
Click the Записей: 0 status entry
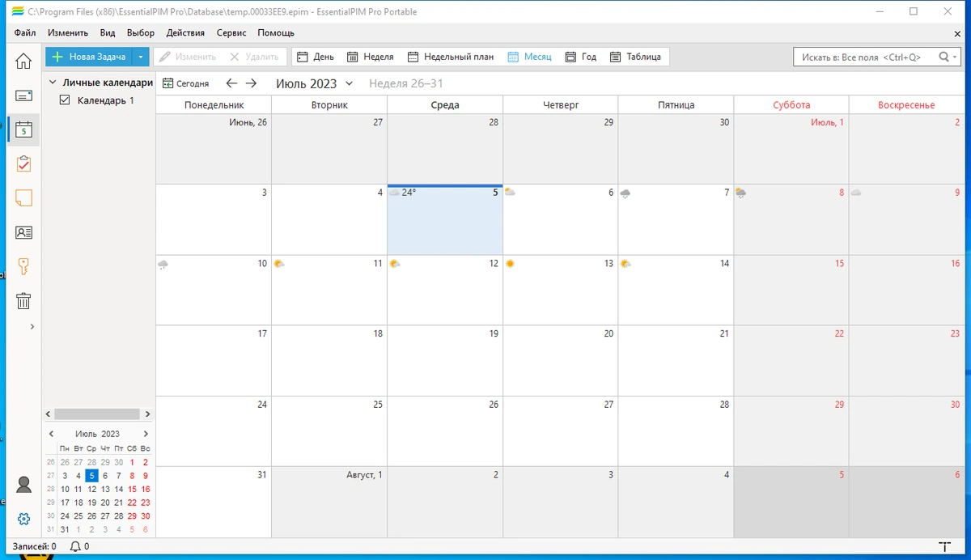(x=34, y=547)
